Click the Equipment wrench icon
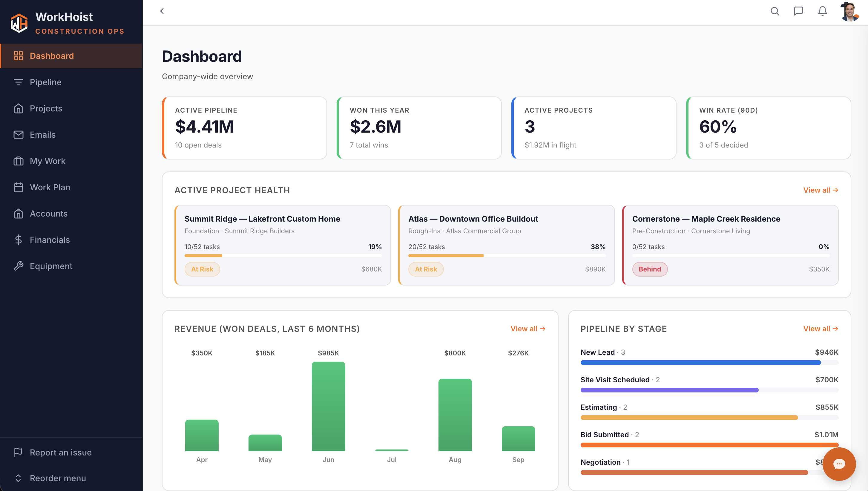This screenshot has width=868, height=491. click(x=18, y=266)
